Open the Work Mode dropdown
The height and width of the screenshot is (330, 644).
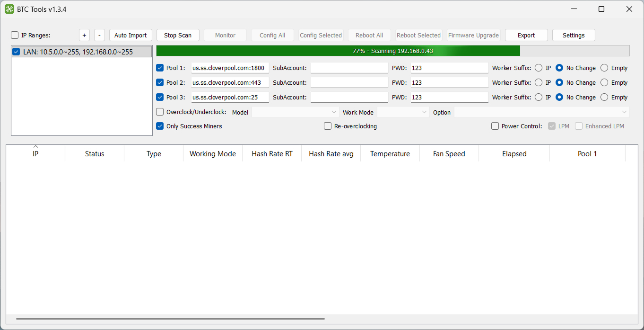click(x=403, y=112)
